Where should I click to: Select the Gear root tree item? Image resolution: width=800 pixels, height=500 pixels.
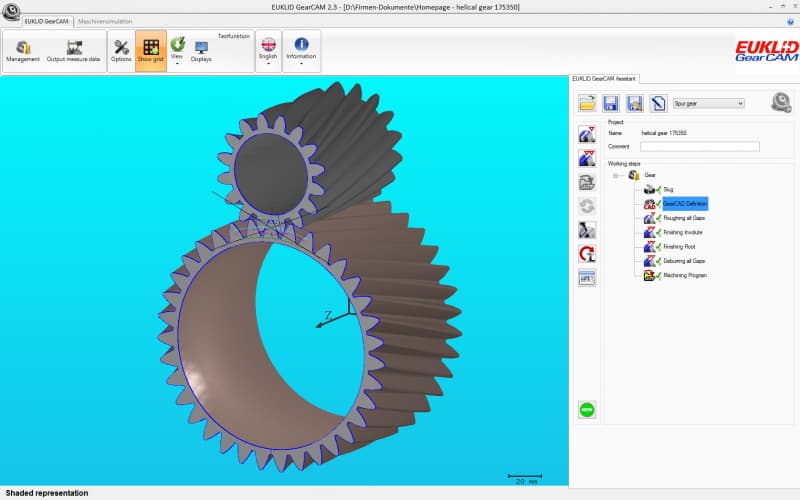pos(649,175)
